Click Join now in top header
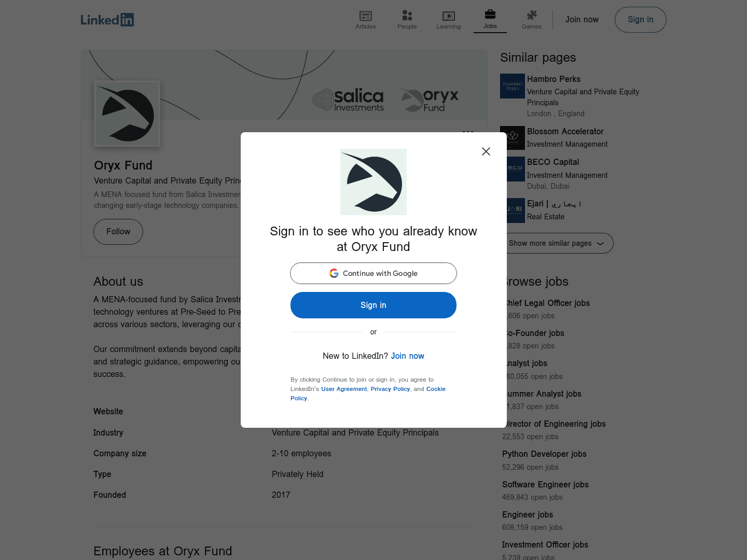The image size is (747, 560). (x=582, y=20)
